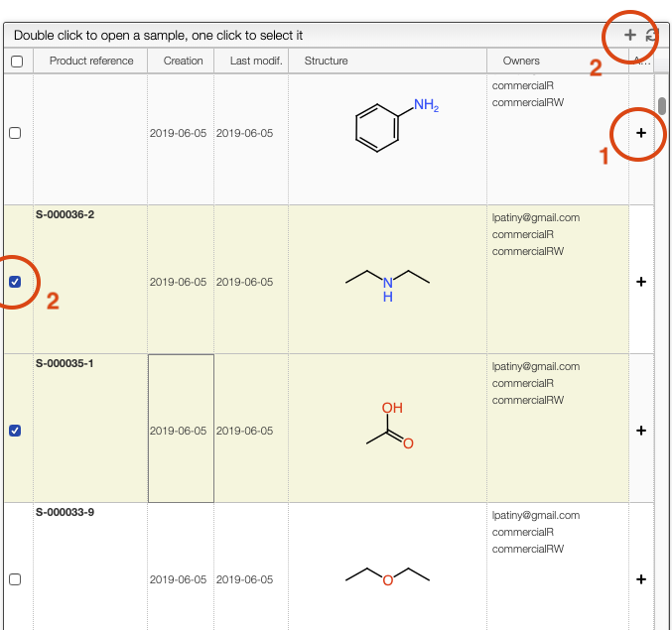Sort by the Product reference column header
The image size is (672, 630).
tap(91, 61)
